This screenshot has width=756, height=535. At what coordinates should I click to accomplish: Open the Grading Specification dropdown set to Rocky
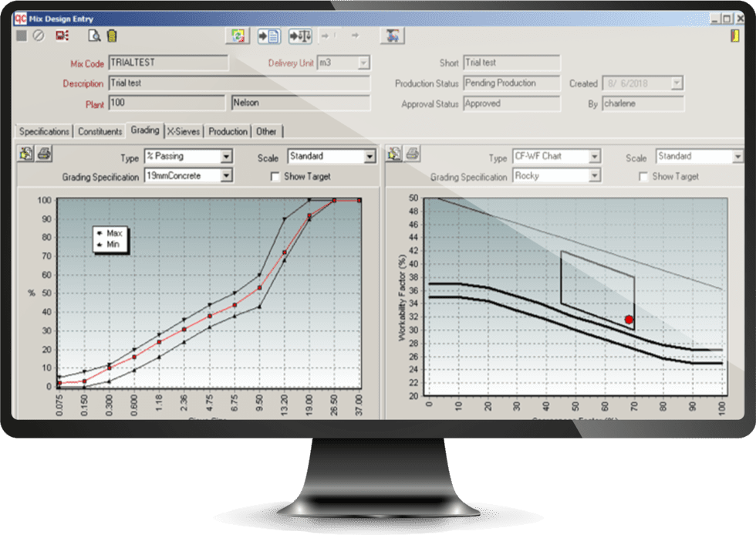pos(596,177)
